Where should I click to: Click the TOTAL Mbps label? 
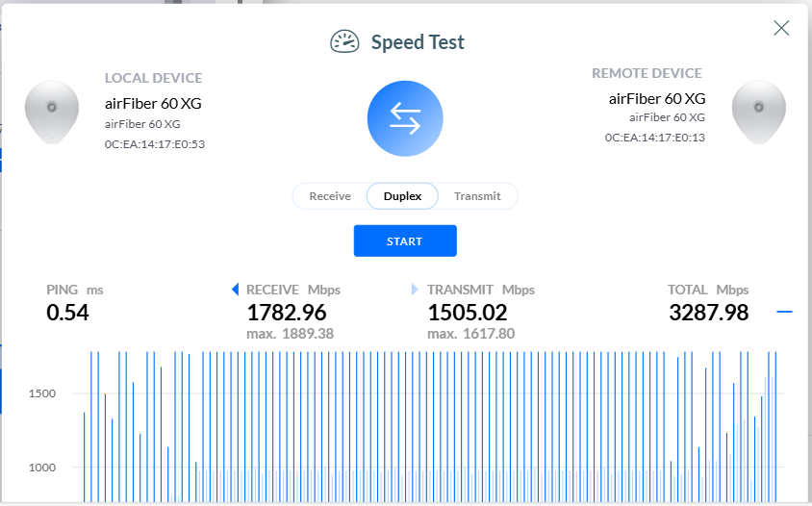(x=708, y=290)
